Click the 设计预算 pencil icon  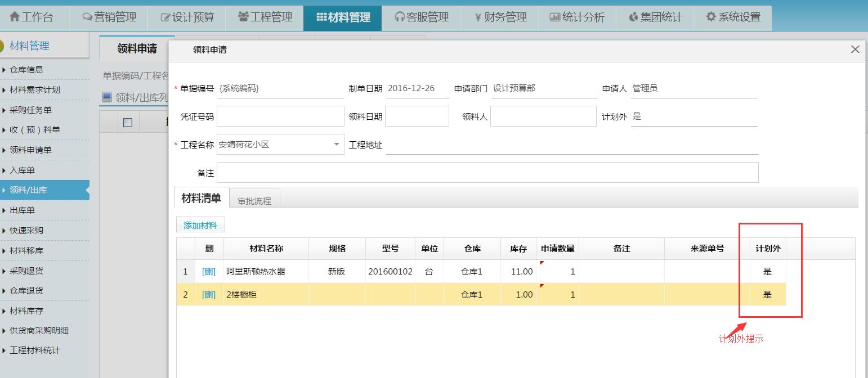pos(166,17)
